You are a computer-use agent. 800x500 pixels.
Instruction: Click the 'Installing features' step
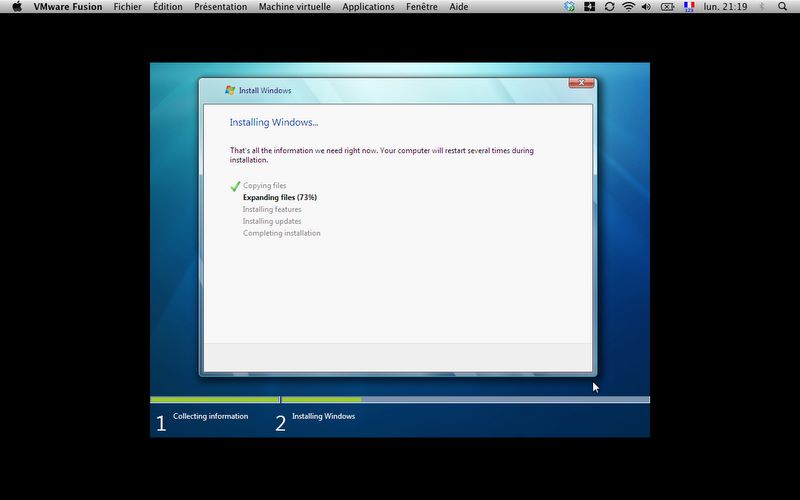click(x=272, y=209)
